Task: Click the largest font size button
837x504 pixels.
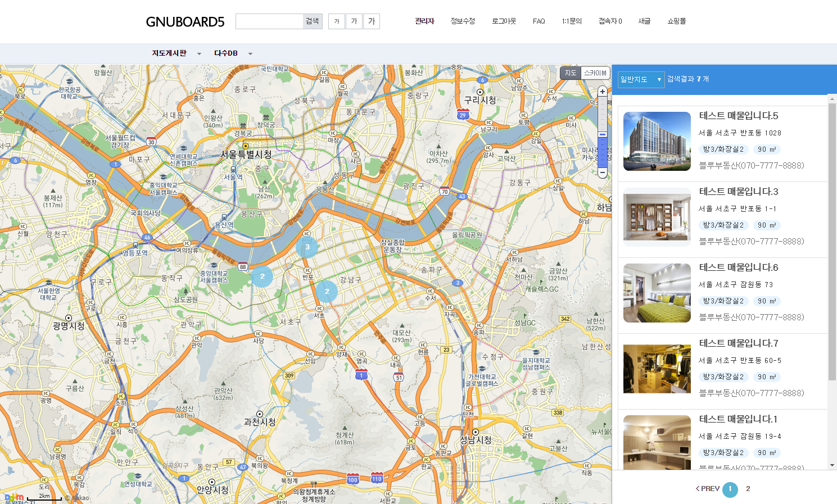Action: (x=372, y=21)
